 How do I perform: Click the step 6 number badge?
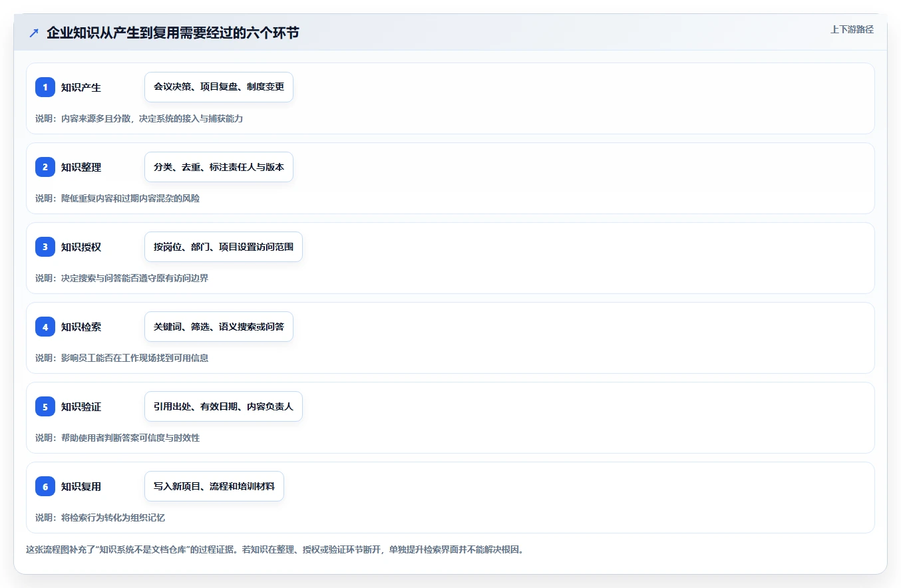(x=45, y=486)
